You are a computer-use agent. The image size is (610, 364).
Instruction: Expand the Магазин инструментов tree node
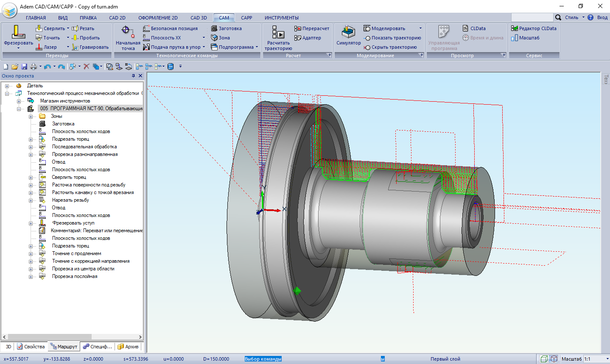pos(19,101)
